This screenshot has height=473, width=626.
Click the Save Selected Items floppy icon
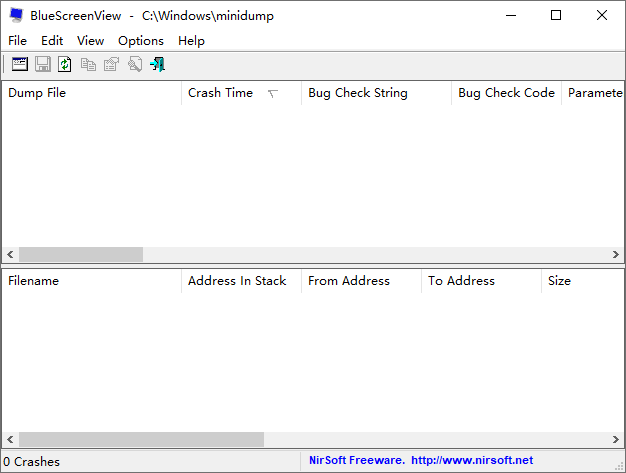pos(43,64)
